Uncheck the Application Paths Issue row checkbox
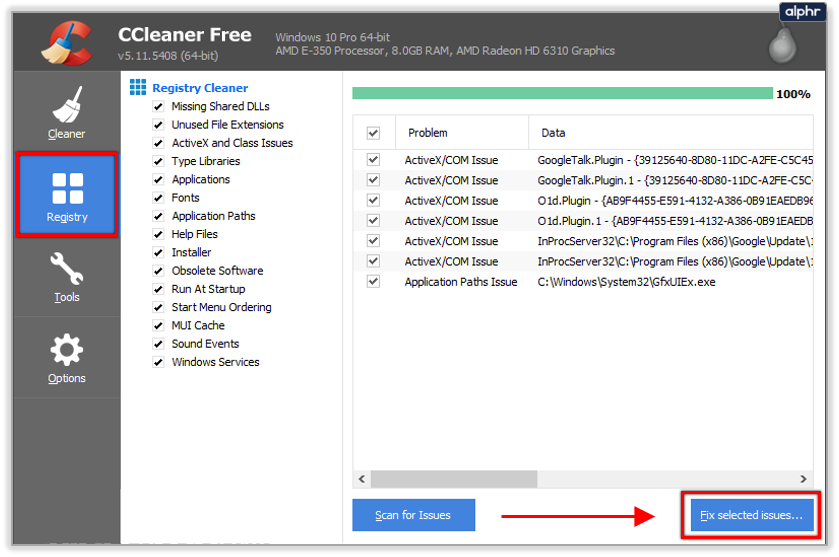 click(373, 281)
